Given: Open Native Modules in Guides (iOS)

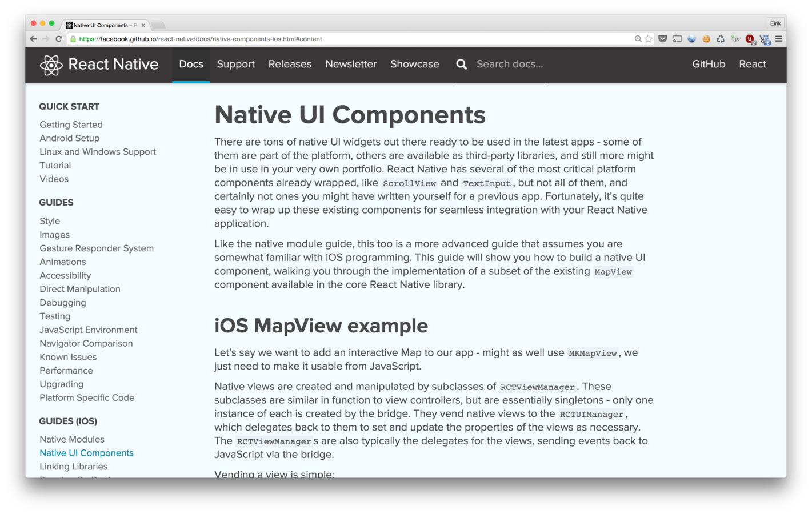Looking at the screenshot, I should [x=72, y=440].
